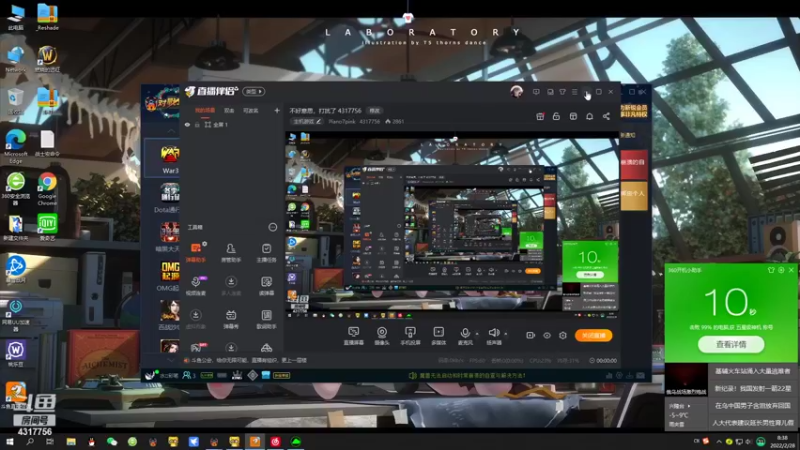The height and width of the screenshot is (450, 800).
Task: Open the lyrics assistant tool icon
Action: [x=266, y=315]
